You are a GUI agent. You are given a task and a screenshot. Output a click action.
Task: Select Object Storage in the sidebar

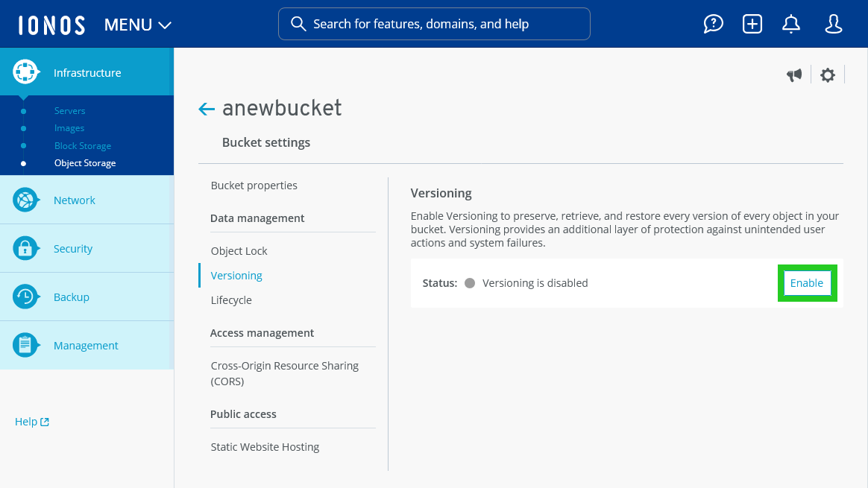[x=84, y=162]
